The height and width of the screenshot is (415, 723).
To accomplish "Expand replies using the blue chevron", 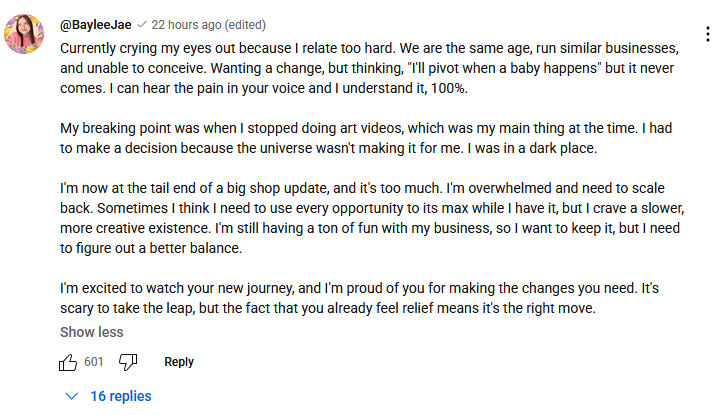I will (x=71, y=396).
